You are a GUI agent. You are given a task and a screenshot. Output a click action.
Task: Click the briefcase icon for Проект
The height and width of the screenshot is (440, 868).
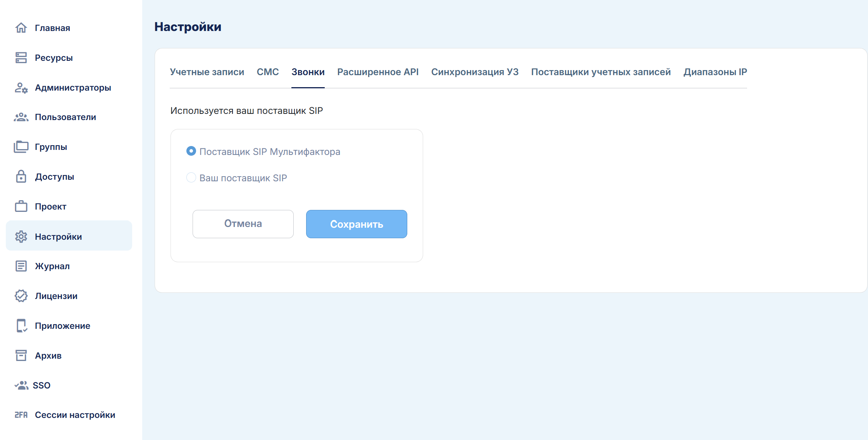point(21,206)
